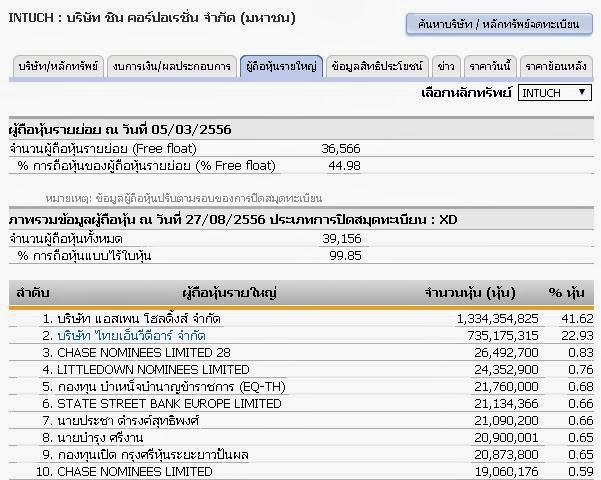Switch to the ราคาวันนี้ tab

[490, 67]
